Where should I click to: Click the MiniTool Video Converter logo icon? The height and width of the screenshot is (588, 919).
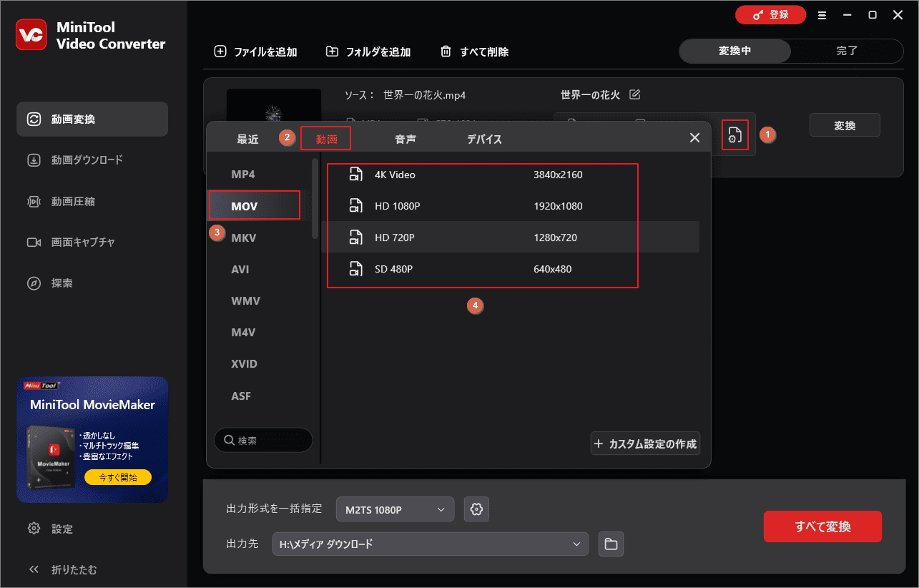(31, 35)
